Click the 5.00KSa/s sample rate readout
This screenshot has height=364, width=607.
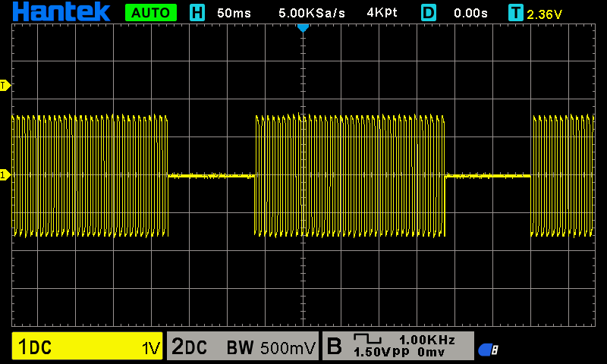point(312,13)
